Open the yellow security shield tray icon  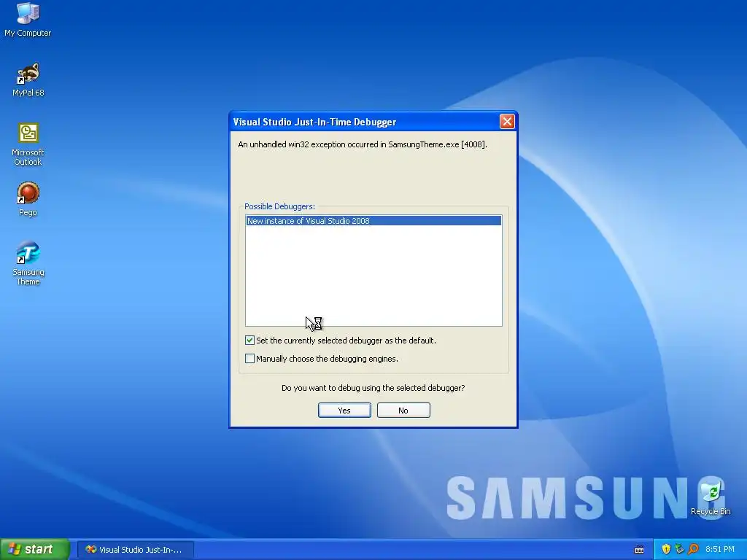666,549
